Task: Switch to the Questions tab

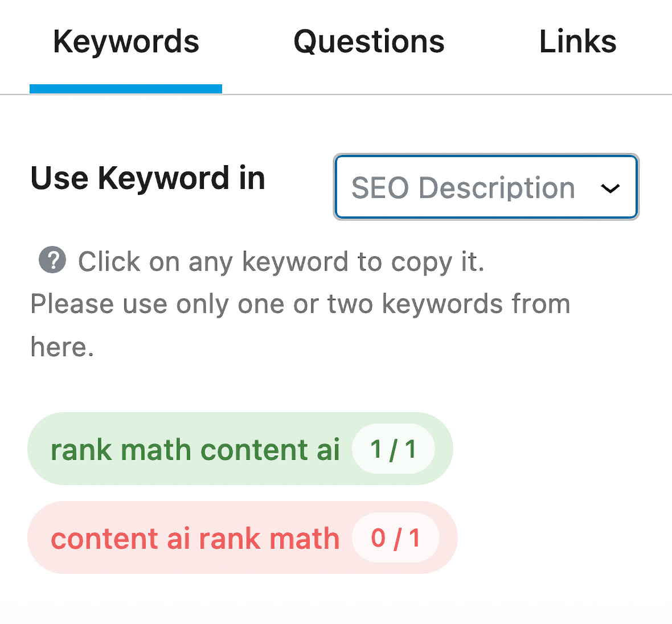Action: tap(368, 42)
